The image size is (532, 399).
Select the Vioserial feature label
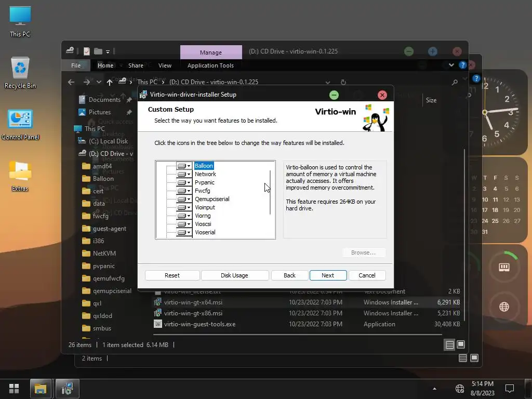coord(205,232)
